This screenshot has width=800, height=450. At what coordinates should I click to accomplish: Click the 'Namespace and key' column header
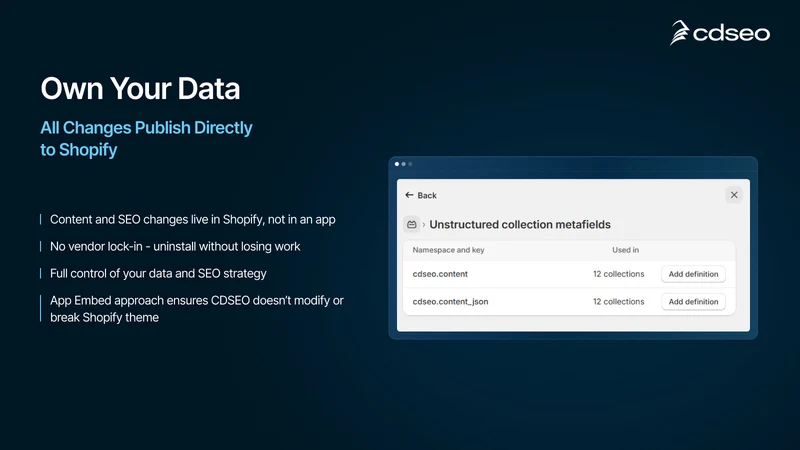pyautogui.click(x=448, y=250)
